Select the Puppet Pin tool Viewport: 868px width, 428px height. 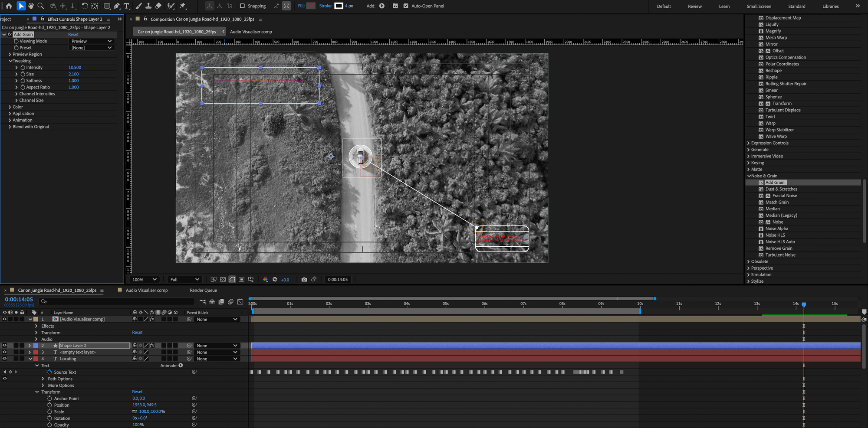(x=182, y=6)
